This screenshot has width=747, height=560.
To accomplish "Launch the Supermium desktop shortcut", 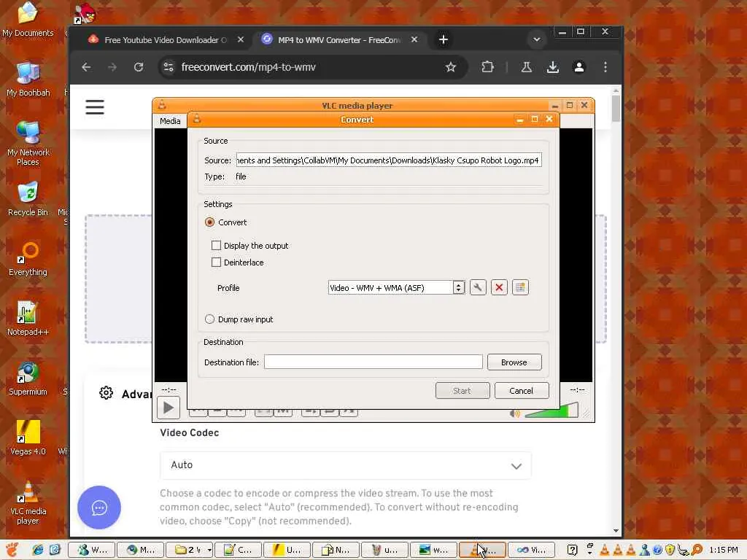I will (28, 378).
